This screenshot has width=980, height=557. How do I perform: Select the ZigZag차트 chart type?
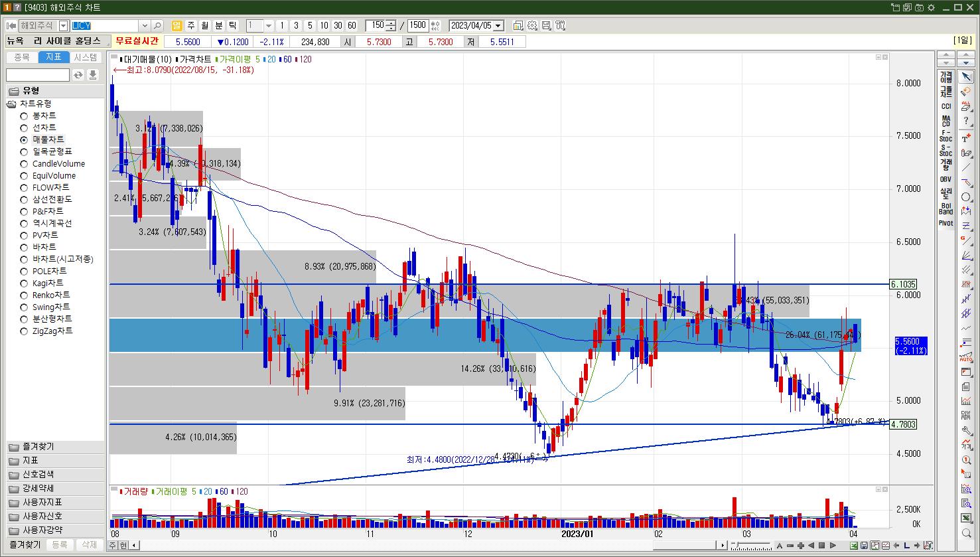(x=46, y=331)
